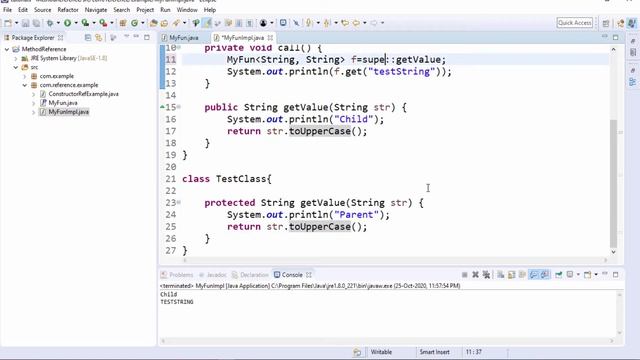Click the New Java Class icon
The height and width of the screenshot is (360, 640).
134,23
